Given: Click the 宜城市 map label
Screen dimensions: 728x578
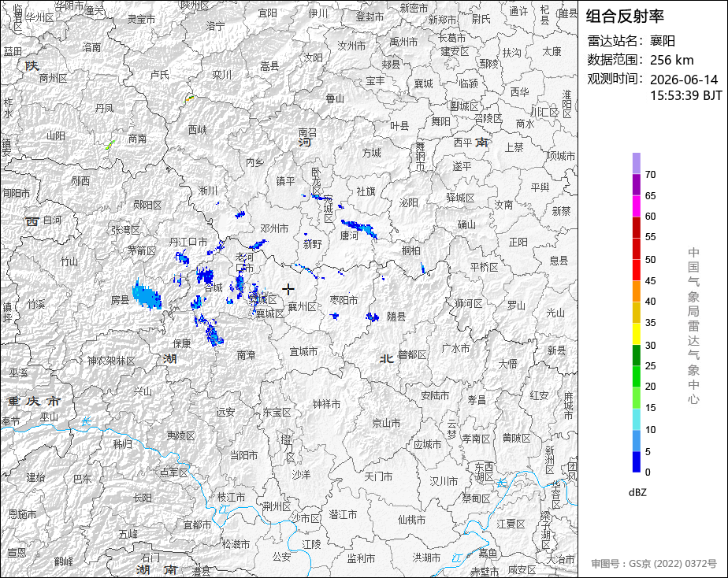Looking at the screenshot, I should 303,352.
